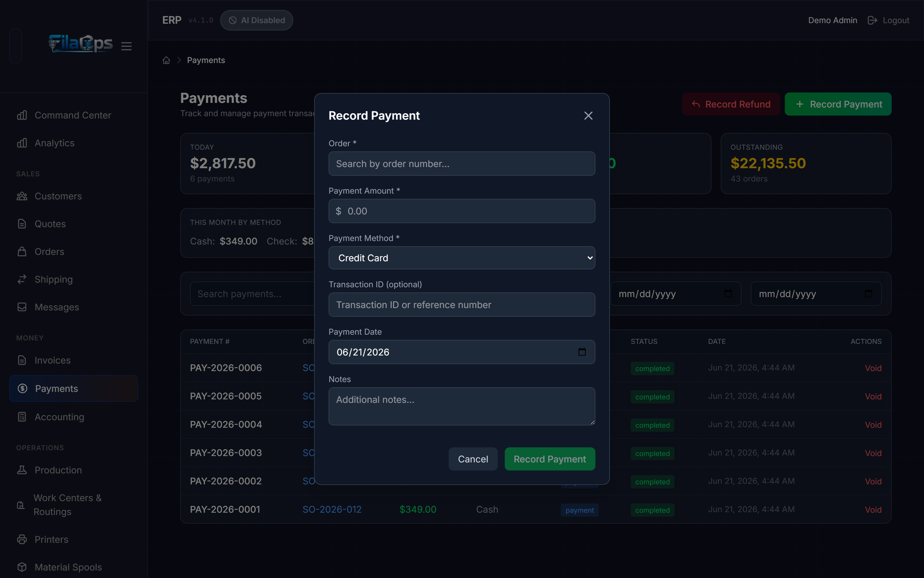The height and width of the screenshot is (578, 924).
Task: Open calendar on second date filter
Action: (868, 294)
